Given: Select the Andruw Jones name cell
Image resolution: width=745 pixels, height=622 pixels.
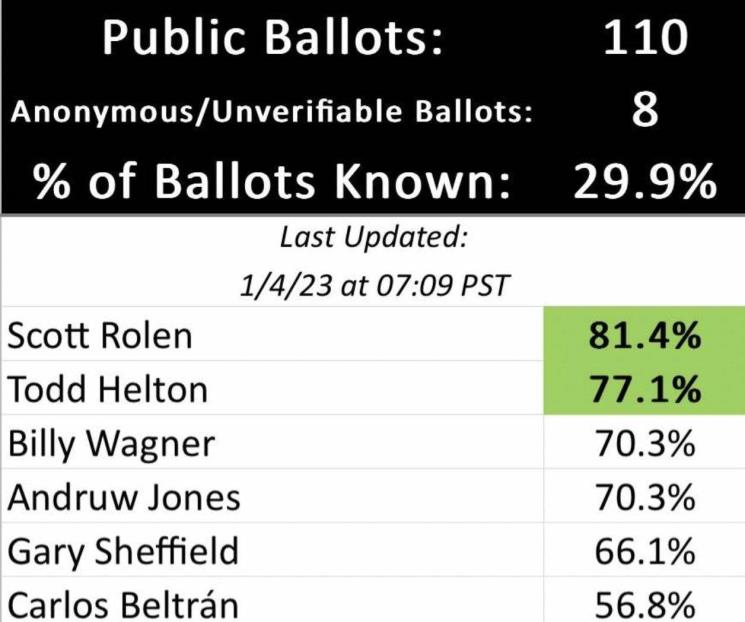Looking at the screenshot, I should [x=124, y=497].
